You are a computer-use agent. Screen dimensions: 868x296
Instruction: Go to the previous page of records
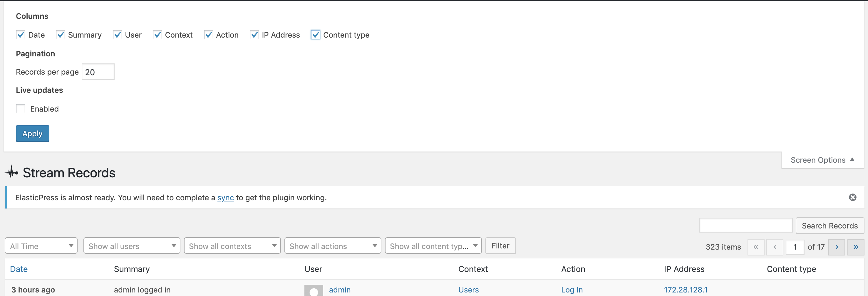(x=775, y=247)
